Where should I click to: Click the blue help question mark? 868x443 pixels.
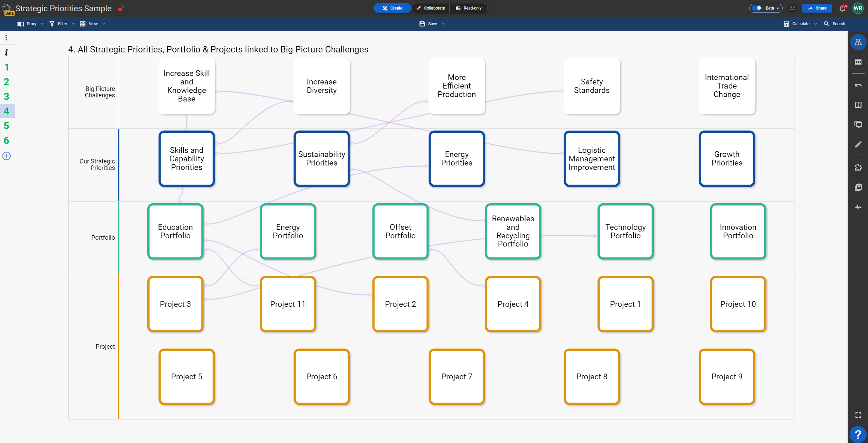click(858, 434)
